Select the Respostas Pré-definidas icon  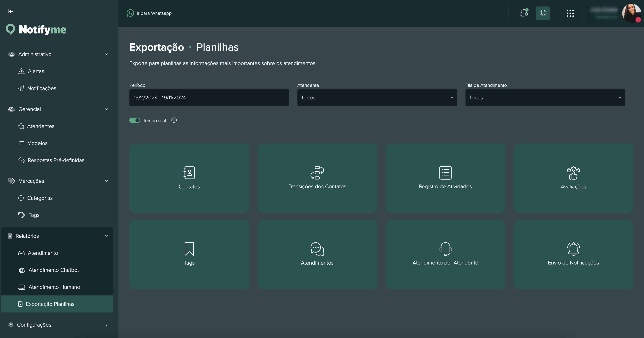pos(21,160)
